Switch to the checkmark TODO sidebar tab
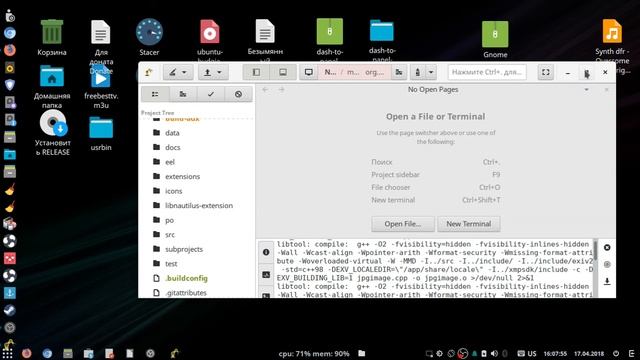Screen dimensions: 640x360 pyautogui.click(x=211, y=94)
